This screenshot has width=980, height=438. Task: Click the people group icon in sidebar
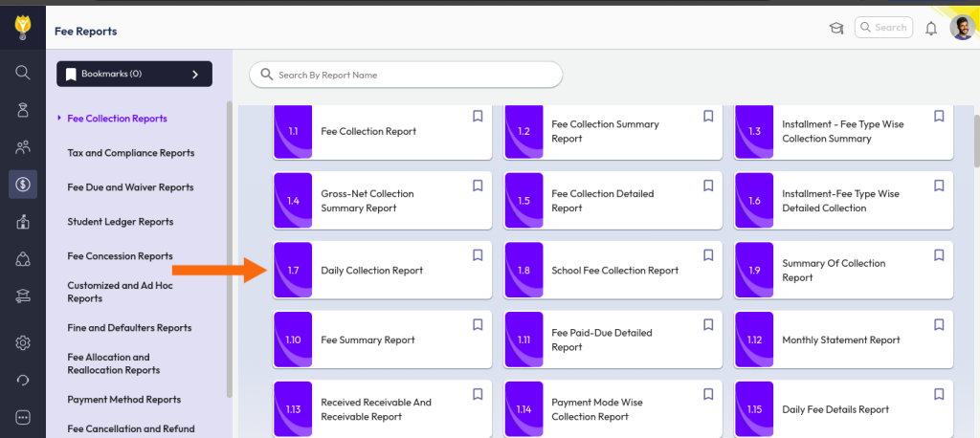(23, 146)
